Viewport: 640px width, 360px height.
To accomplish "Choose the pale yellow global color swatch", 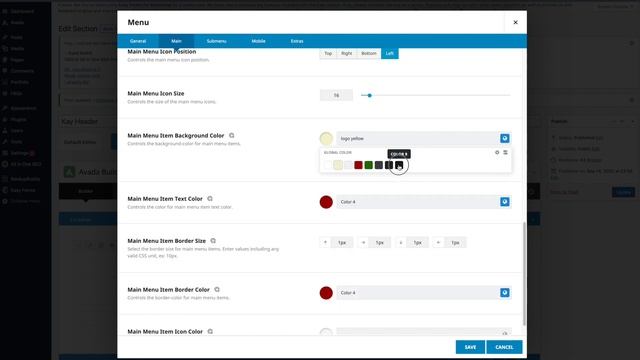I will [338, 165].
